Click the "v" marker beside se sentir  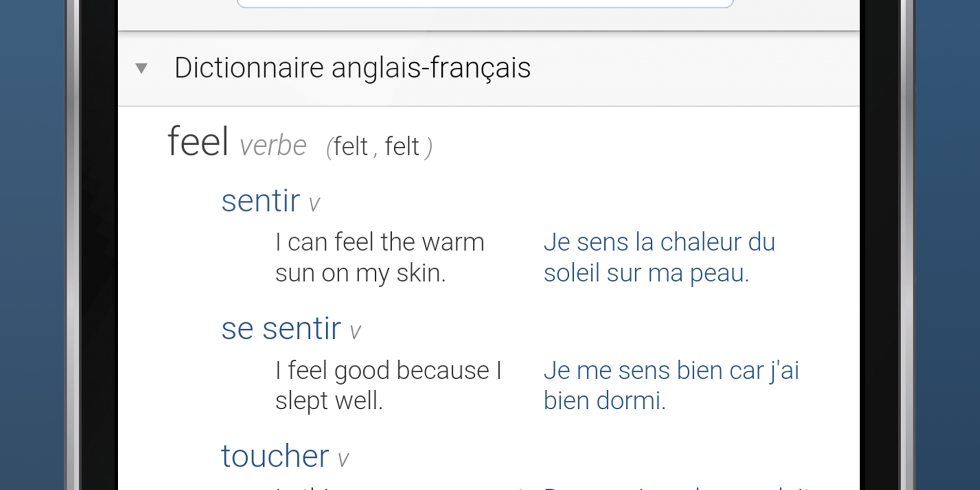pos(355,332)
